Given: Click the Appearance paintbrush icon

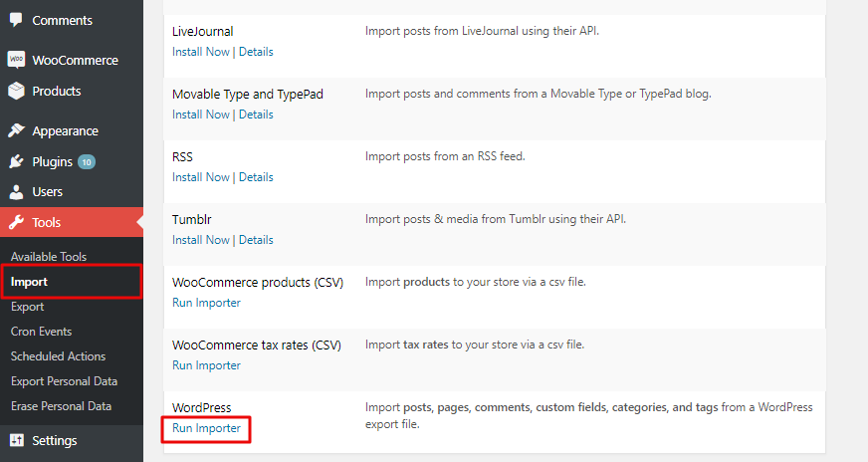Looking at the screenshot, I should point(16,130).
